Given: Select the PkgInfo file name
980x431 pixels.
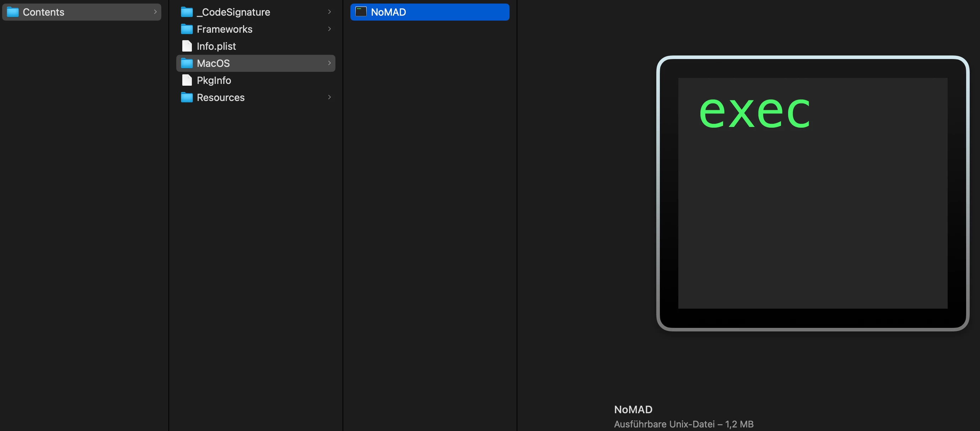Looking at the screenshot, I should 214,81.
